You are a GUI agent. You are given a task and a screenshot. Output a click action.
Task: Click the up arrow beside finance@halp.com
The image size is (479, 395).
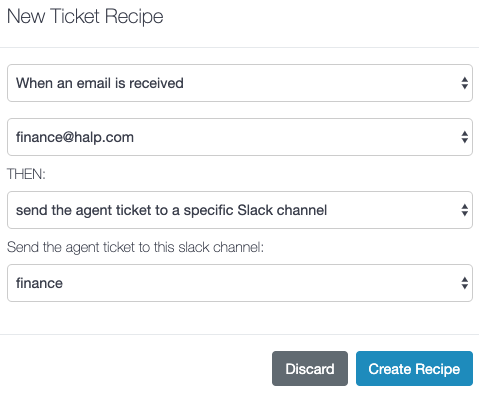(465, 134)
